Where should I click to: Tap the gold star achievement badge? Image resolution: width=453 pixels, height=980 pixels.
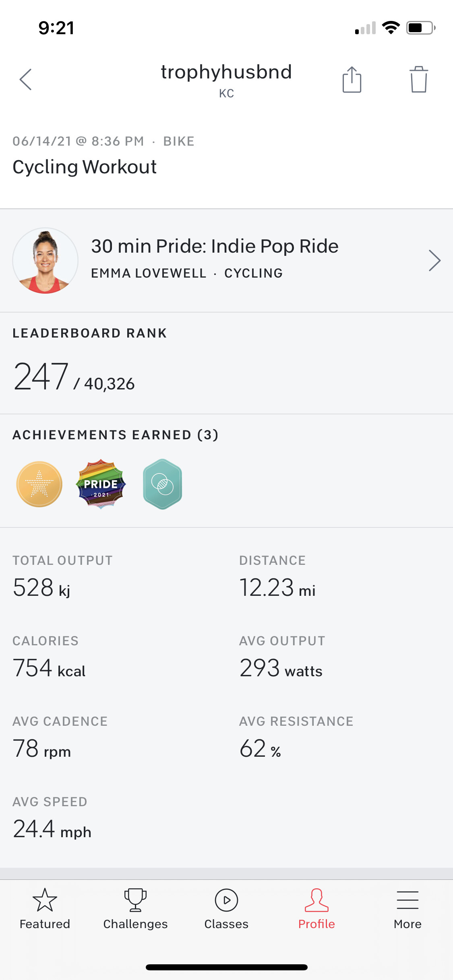39,484
